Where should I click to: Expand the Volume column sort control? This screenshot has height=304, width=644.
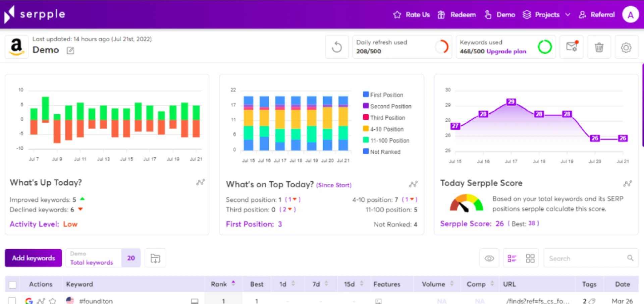(452, 284)
